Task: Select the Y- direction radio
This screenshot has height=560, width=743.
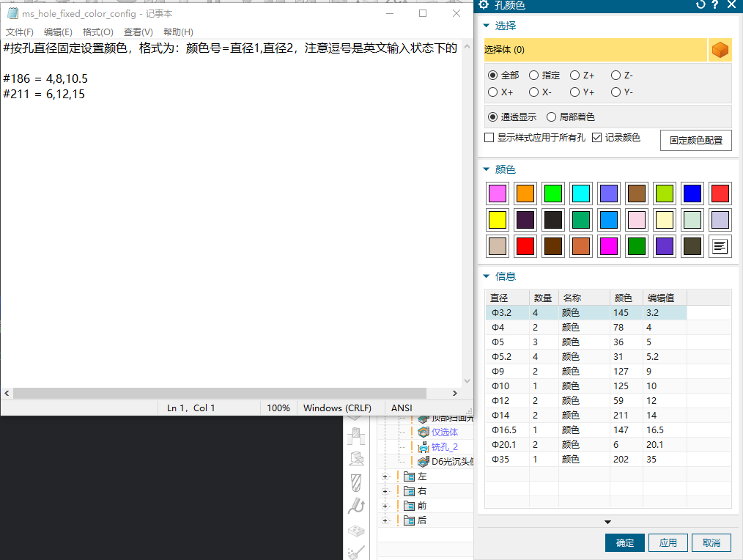Action: (x=616, y=92)
